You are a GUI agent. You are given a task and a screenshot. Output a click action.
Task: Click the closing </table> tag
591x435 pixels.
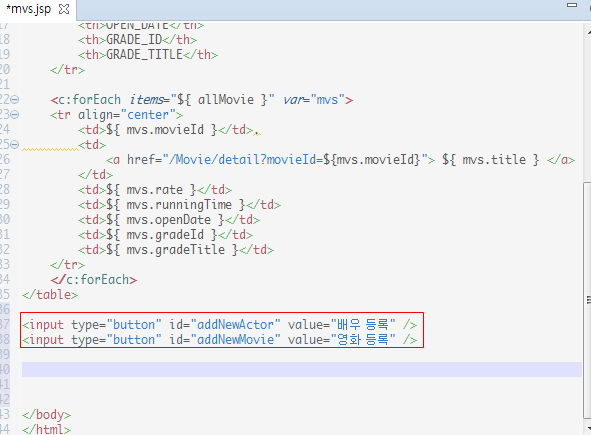pos(50,295)
